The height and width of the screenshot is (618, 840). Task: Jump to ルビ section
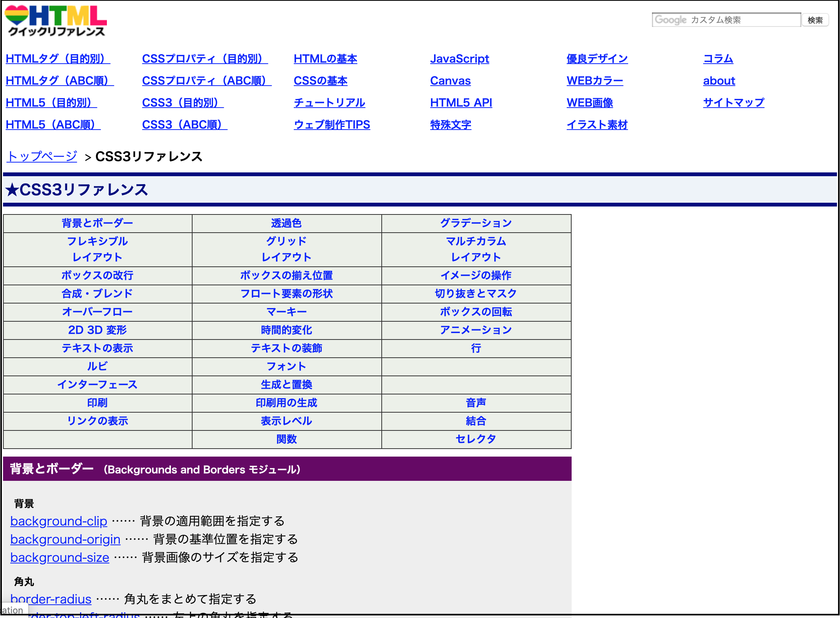click(97, 366)
